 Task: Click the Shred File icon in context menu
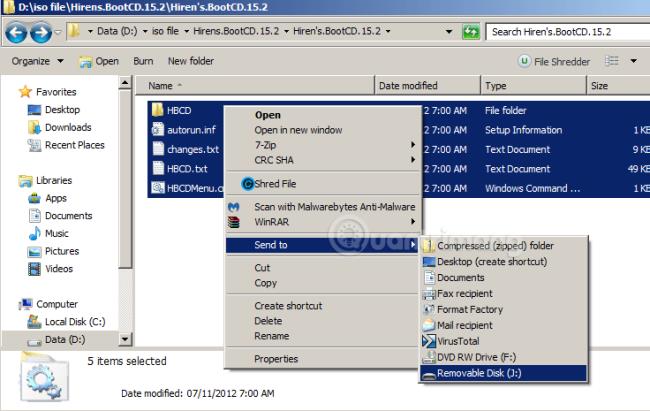pos(248,184)
